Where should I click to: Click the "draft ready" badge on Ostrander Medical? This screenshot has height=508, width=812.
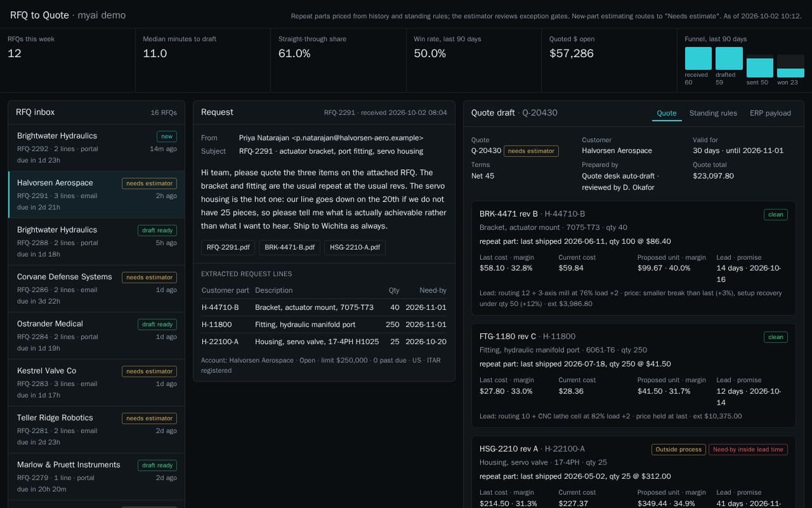pos(157,324)
